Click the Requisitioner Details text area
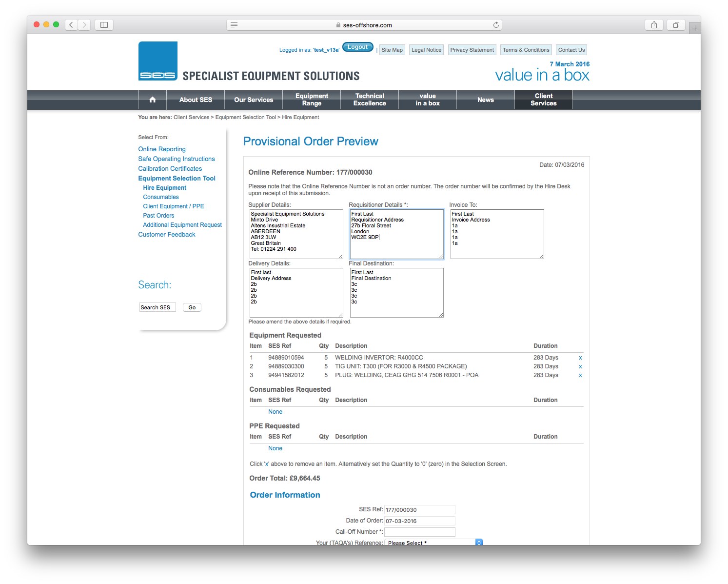Viewport: 728px width, 584px height. (396, 234)
